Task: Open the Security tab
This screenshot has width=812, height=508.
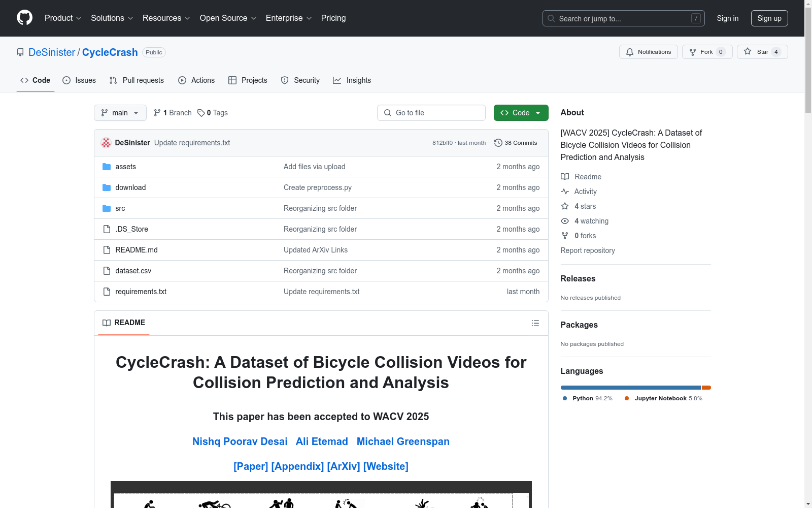Action: click(300, 80)
